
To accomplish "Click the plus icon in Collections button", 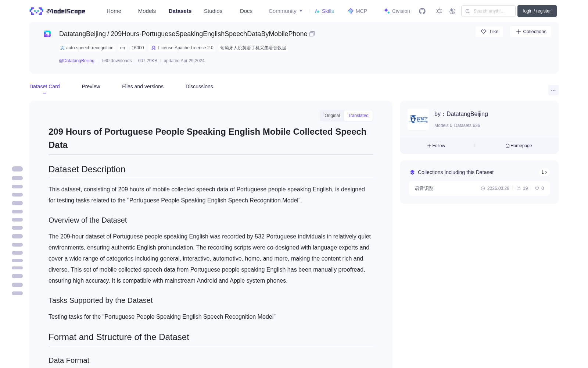I will (x=519, y=32).
